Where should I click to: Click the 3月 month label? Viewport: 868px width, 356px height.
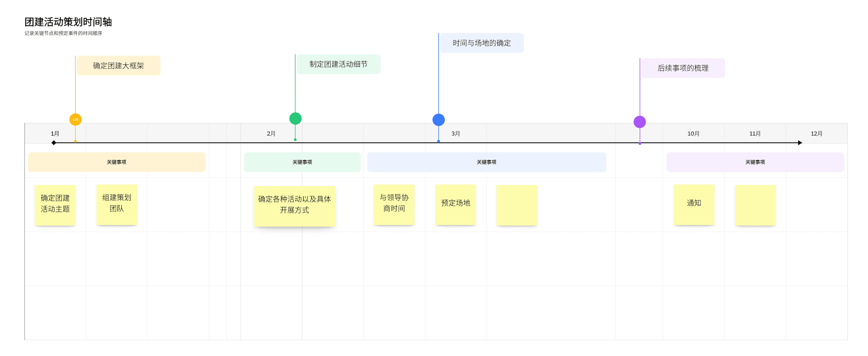[x=456, y=134]
